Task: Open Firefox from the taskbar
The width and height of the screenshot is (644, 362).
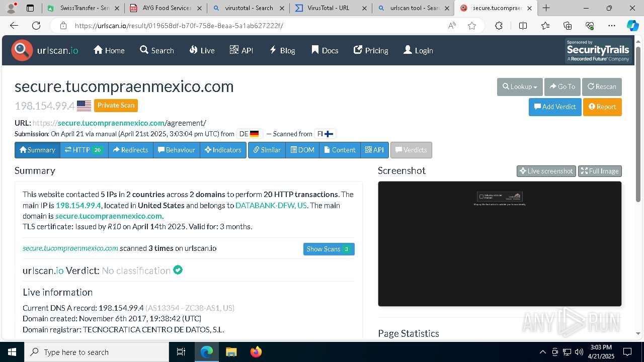Action: tap(256, 352)
